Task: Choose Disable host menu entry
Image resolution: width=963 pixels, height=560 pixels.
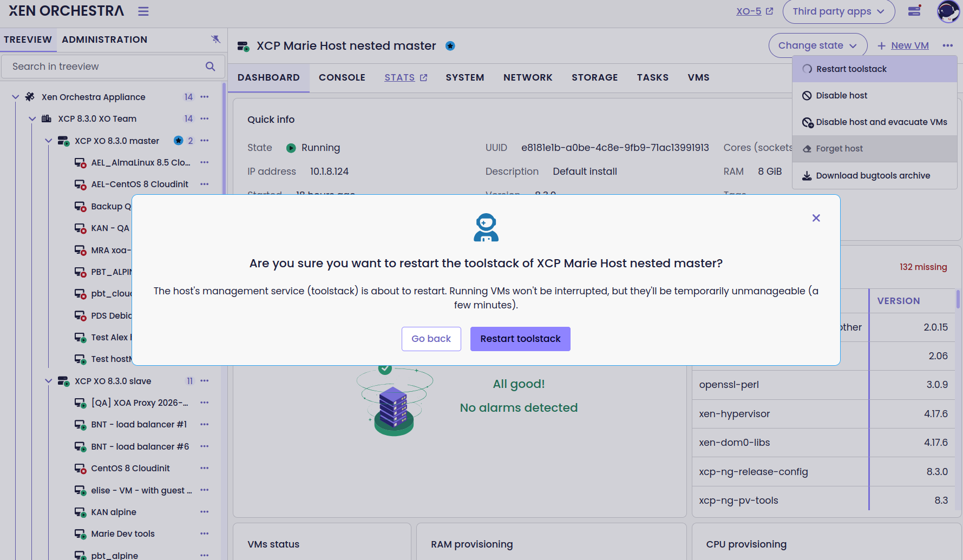Action: point(875,96)
